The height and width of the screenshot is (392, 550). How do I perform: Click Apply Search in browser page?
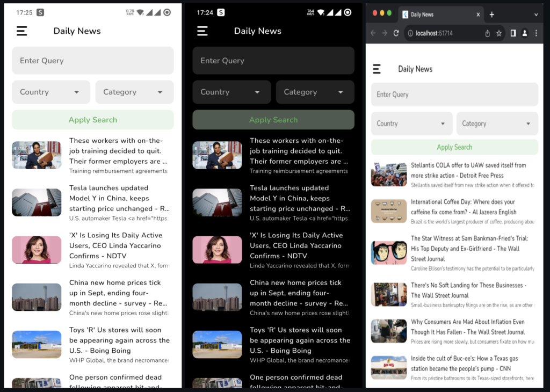click(x=454, y=147)
